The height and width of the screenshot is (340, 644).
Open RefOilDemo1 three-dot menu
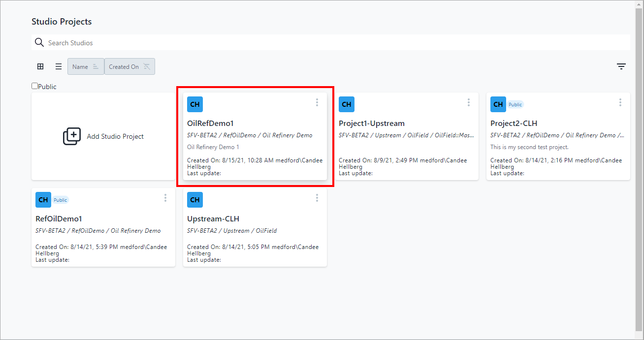(165, 198)
